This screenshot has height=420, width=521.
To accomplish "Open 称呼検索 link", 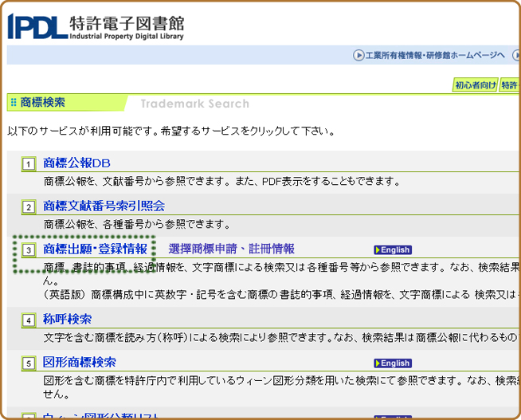I will (68, 319).
